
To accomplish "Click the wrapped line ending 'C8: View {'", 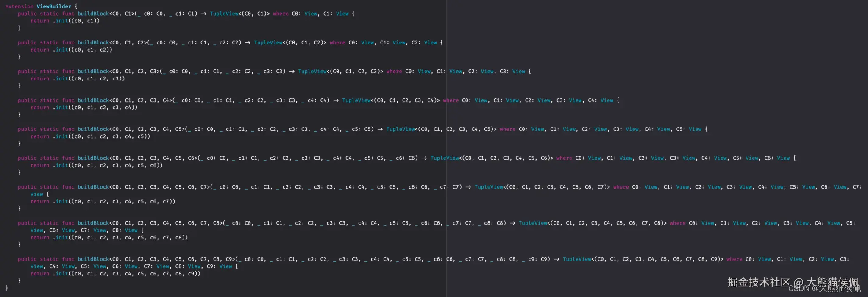I will point(87,230).
